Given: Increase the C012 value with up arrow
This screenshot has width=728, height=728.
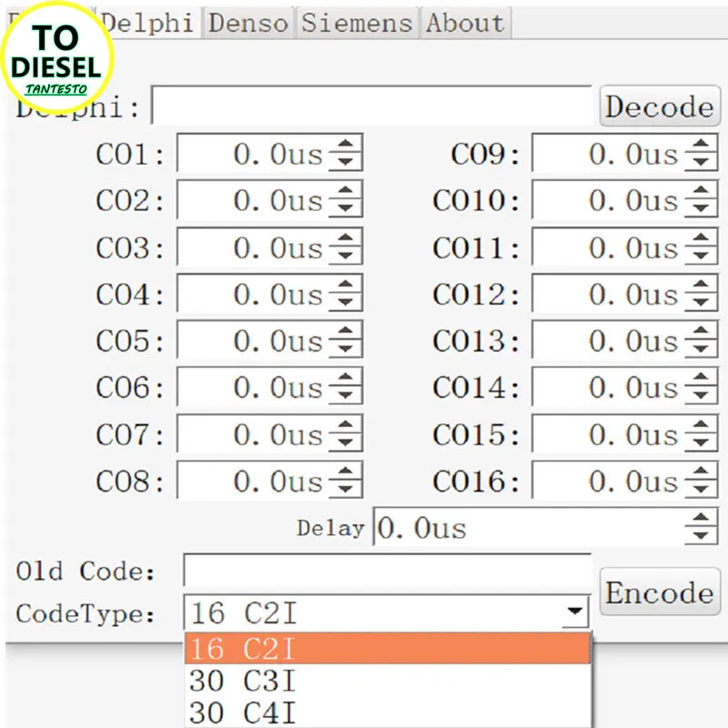Looking at the screenshot, I should click(x=699, y=286).
